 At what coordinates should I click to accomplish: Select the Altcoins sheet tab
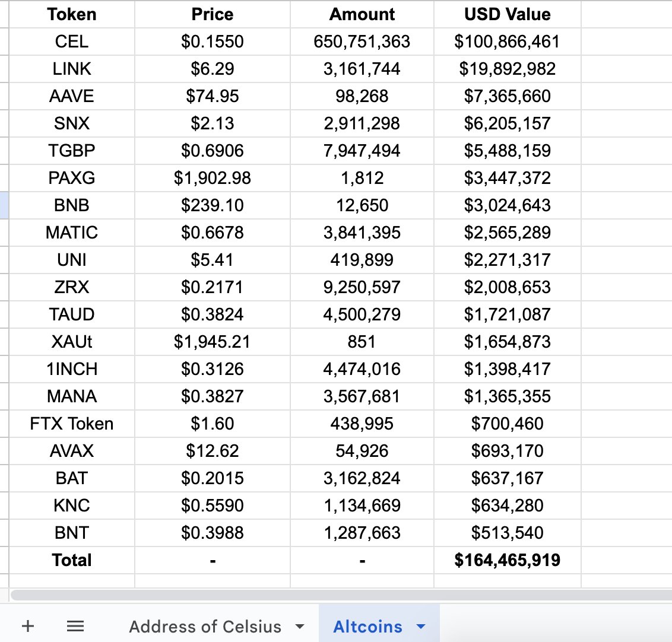(x=367, y=627)
